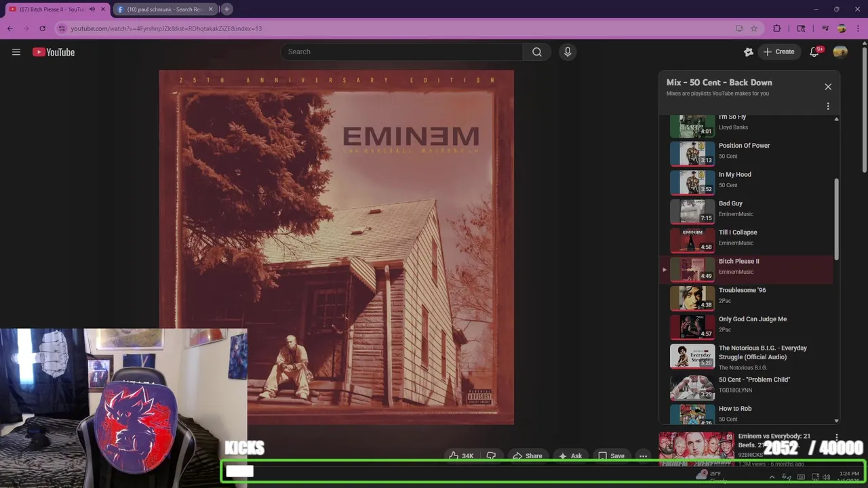Close the paul schmunk Facebook tab
This screenshot has width=868, height=488.
[x=210, y=9]
